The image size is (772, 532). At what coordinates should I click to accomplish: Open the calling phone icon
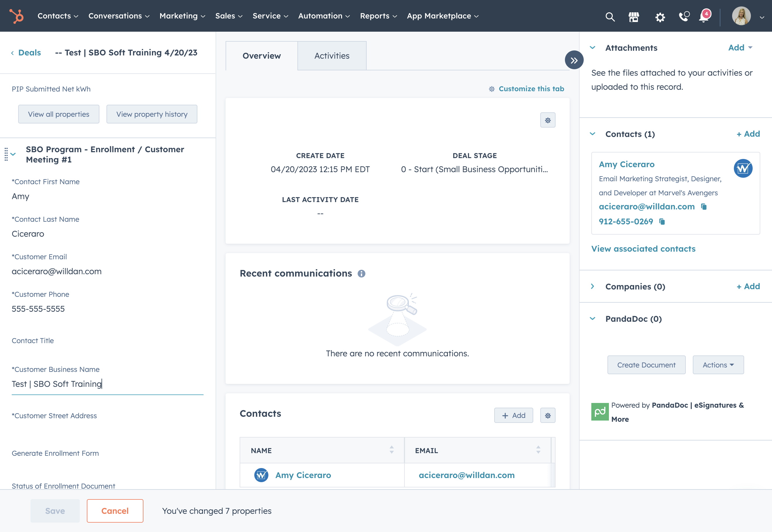coord(684,16)
